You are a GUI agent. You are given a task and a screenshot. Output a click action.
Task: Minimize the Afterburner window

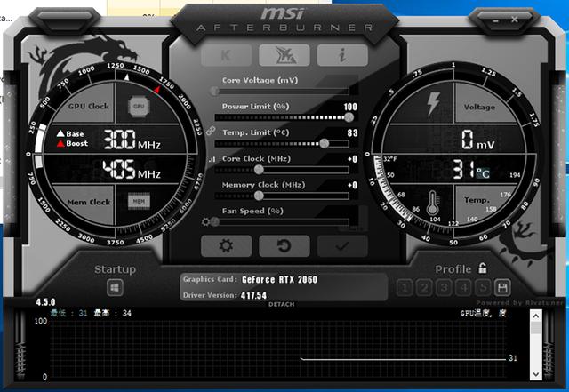point(496,20)
